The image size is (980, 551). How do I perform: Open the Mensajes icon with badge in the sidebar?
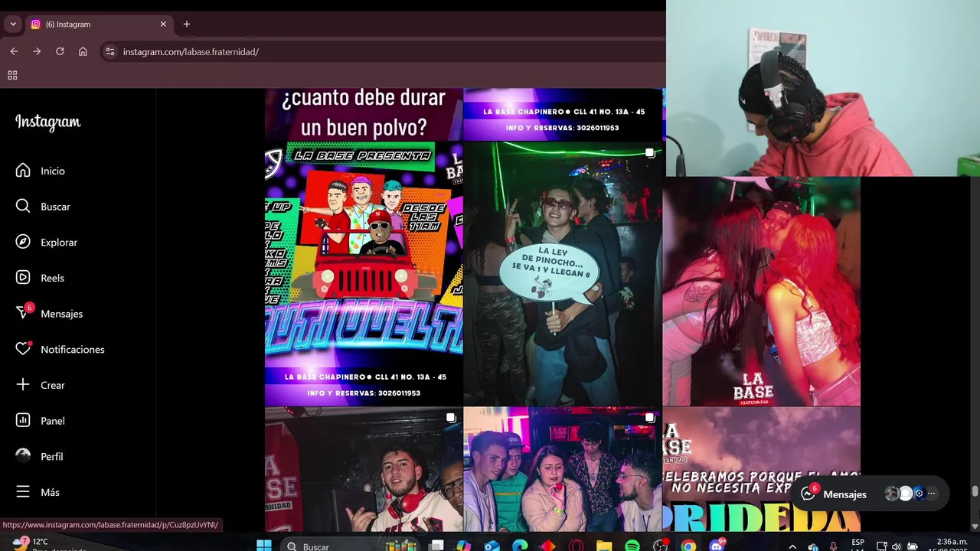pos(23,313)
